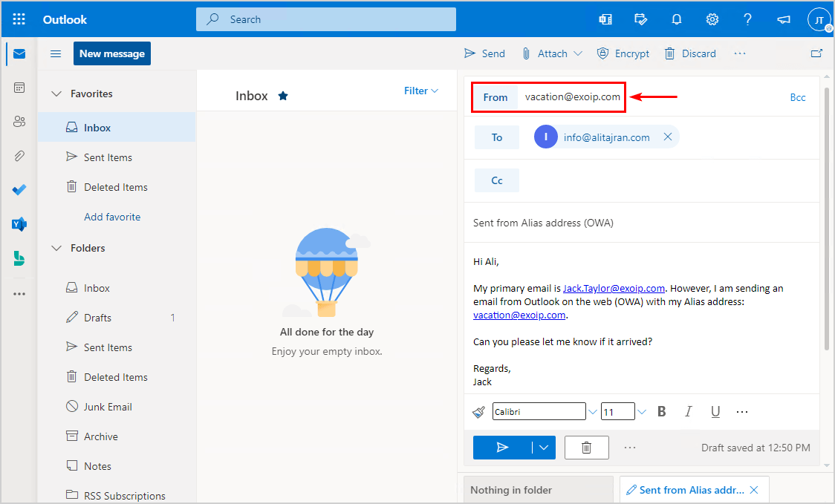The width and height of the screenshot is (835, 504).
Task: Open Calendar in left rail
Action: pyautogui.click(x=19, y=88)
